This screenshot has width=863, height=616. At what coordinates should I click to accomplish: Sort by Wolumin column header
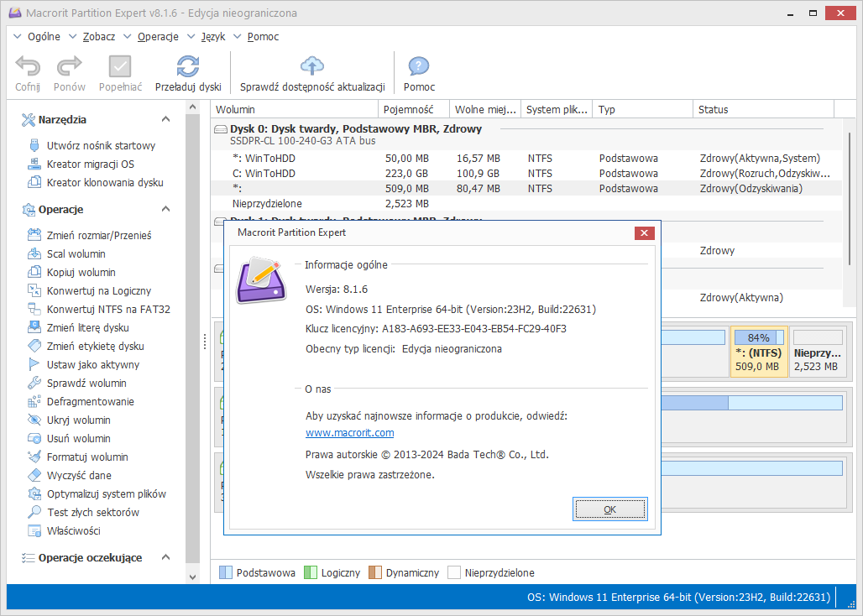(x=295, y=109)
